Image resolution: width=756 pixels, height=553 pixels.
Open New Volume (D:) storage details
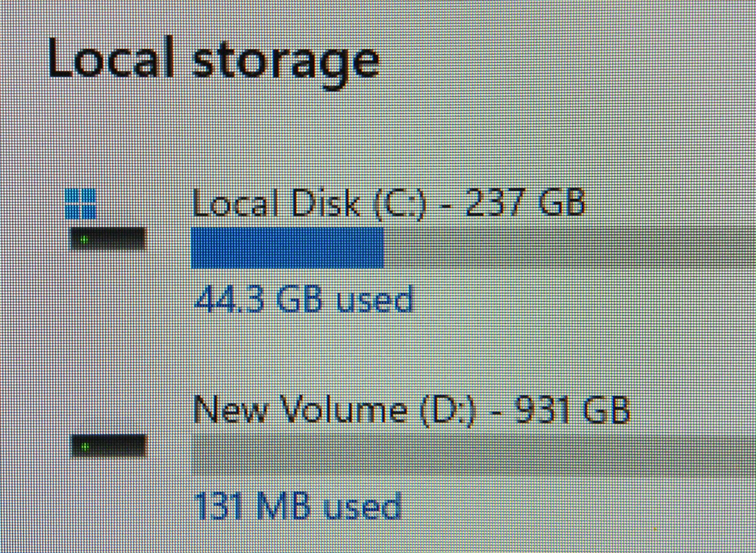(x=411, y=410)
